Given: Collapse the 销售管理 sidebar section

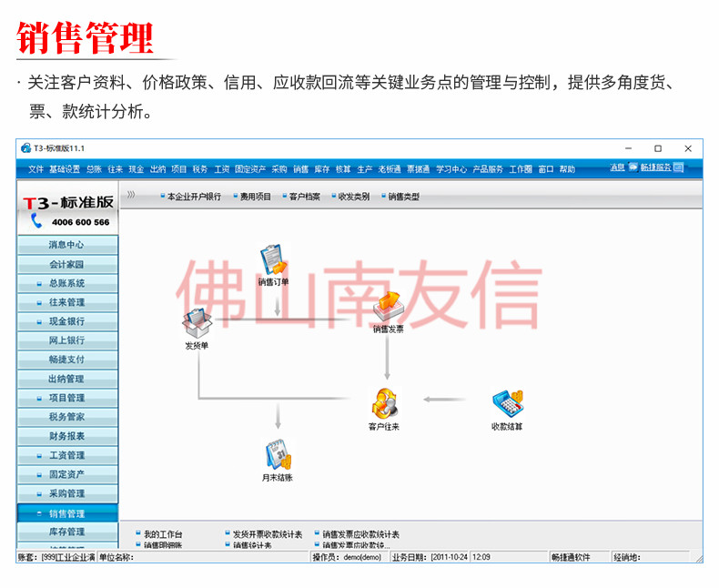Looking at the screenshot, I should pos(39,513).
